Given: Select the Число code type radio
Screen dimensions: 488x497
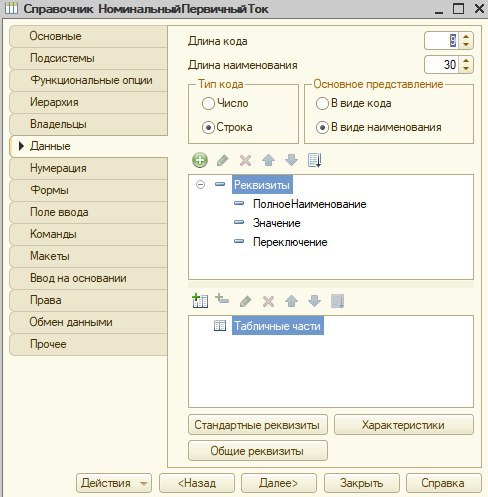Looking at the screenshot, I should coord(208,103).
